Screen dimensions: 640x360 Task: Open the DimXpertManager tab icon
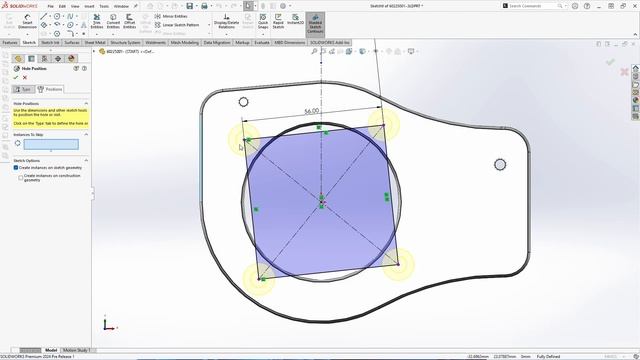click(58, 59)
